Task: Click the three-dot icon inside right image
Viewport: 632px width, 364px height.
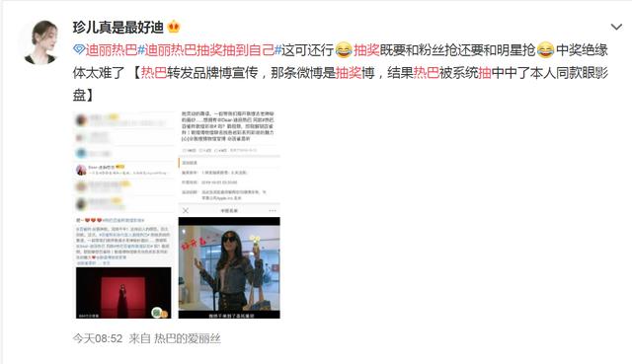Action: click(273, 210)
